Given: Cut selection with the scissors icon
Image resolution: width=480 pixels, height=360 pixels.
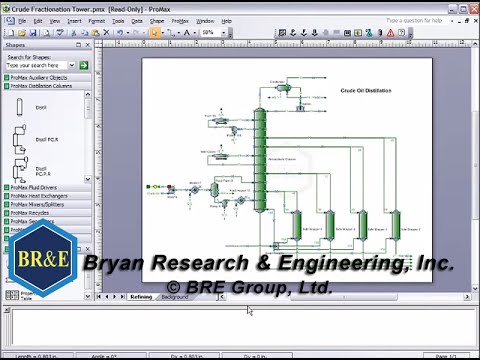Looking at the screenshot, I should tap(74, 33).
